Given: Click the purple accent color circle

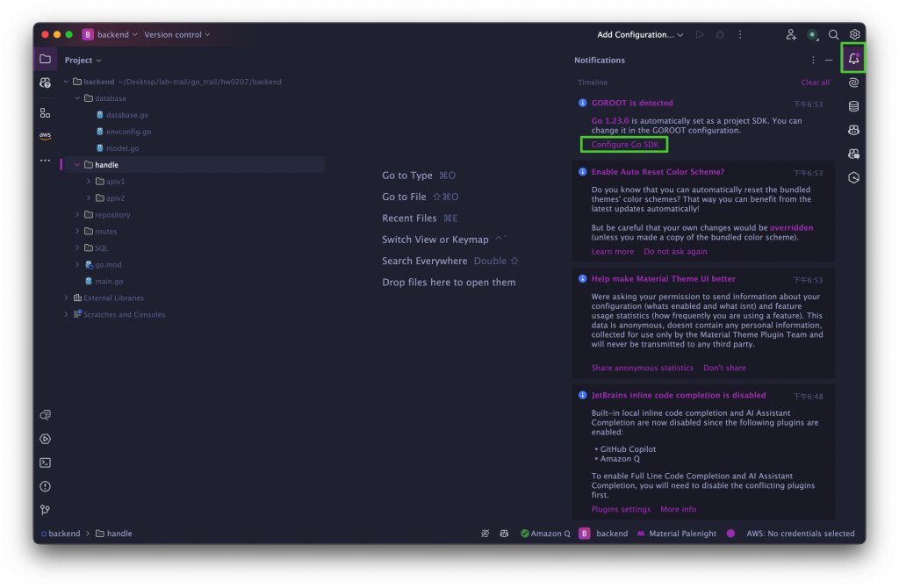Looking at the screenshot, I should [730, 534].
